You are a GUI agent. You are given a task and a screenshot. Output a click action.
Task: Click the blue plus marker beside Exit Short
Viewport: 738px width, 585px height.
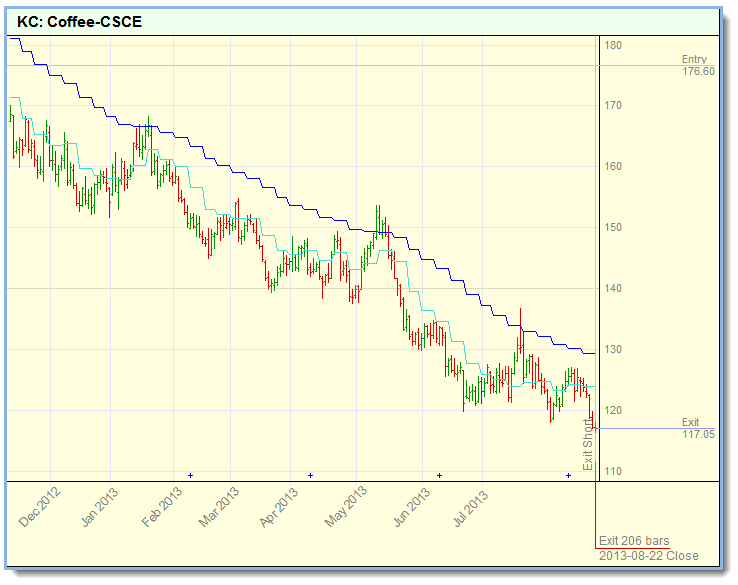pyautogui.click(x=568, y=474)
